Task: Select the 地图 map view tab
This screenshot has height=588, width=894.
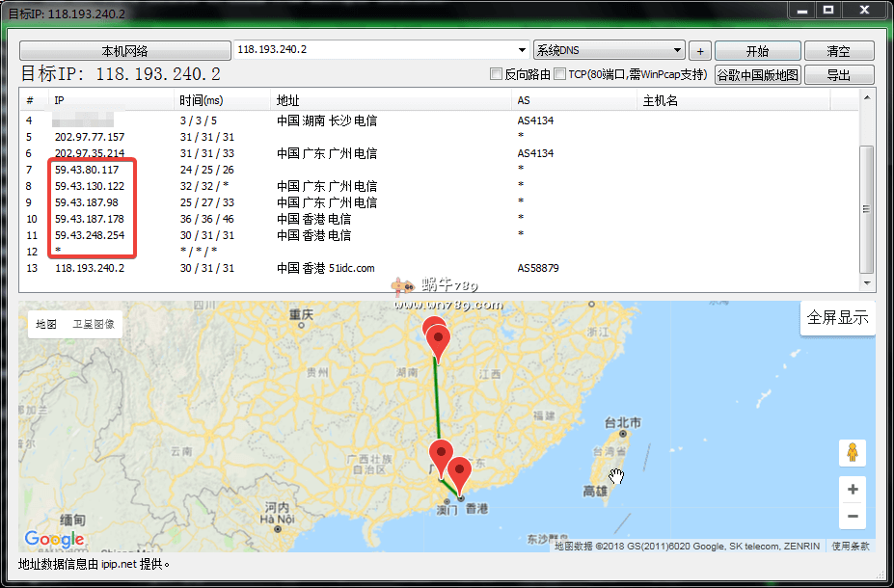Action: click(x=46, y=325)
